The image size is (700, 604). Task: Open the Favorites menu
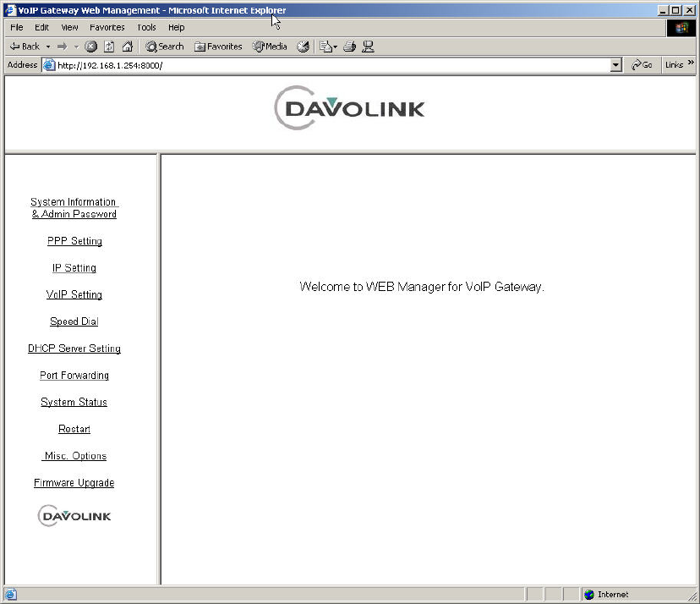point(107,28)
